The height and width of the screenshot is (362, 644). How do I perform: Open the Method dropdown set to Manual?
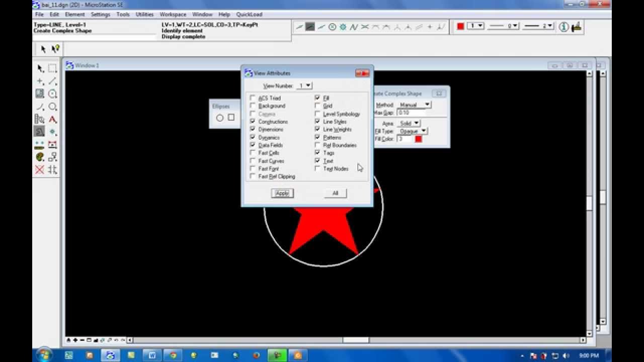414,105
